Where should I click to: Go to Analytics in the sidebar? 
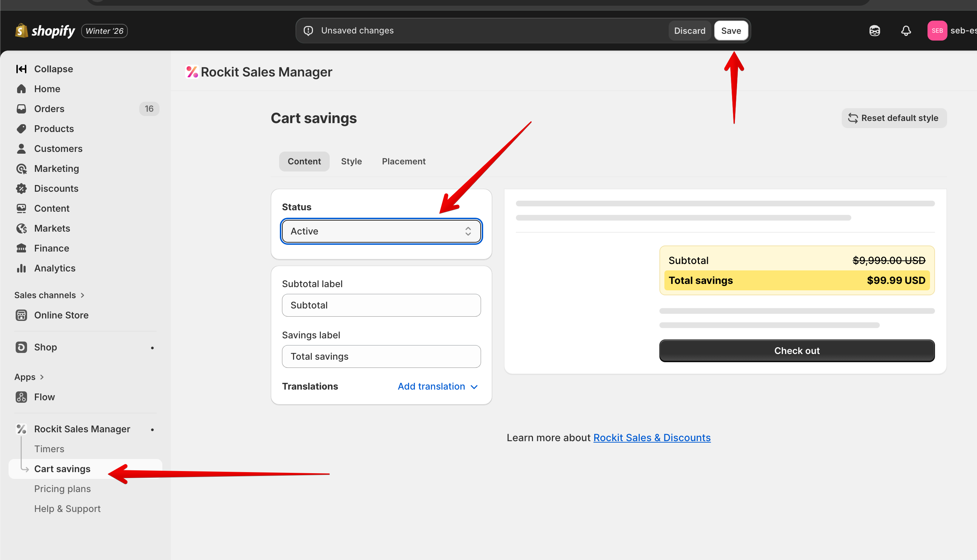[54, 268]
